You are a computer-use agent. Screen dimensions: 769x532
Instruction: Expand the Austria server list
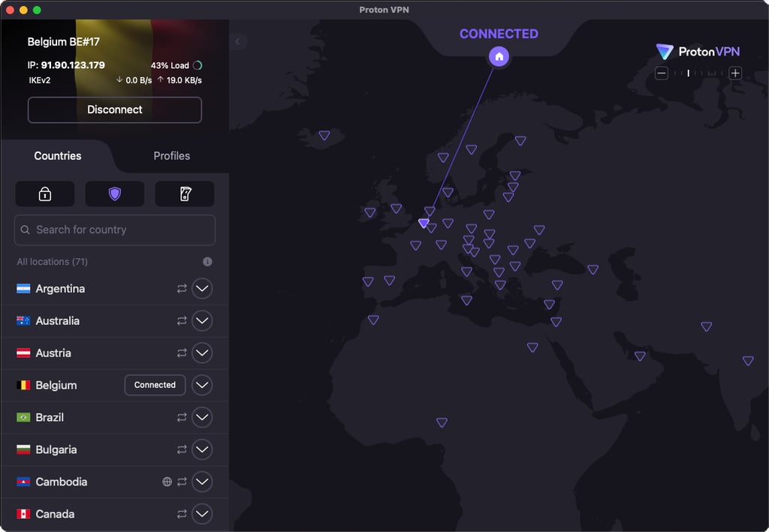[x=202, y=353]
